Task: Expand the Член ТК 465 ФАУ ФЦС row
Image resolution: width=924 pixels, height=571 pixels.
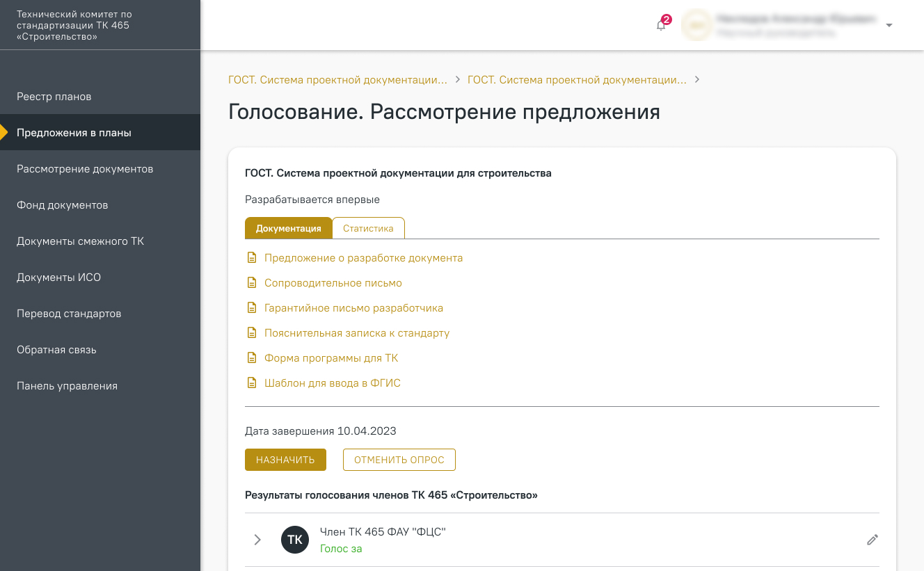Action: click(x=257, y=540)
